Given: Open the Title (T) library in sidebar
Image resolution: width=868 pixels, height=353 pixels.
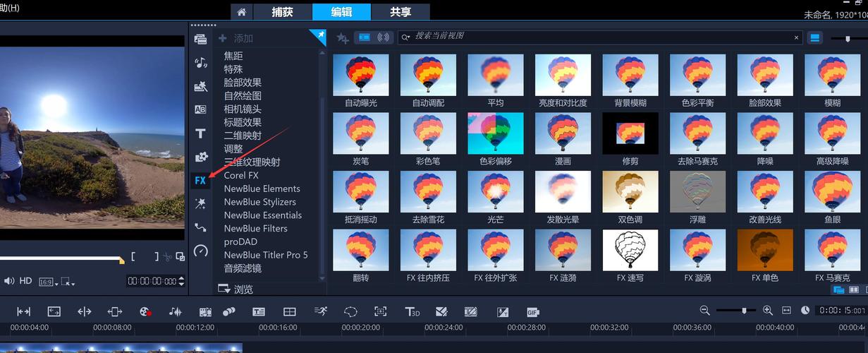Looking at the screenshot, I should (200, 133).
